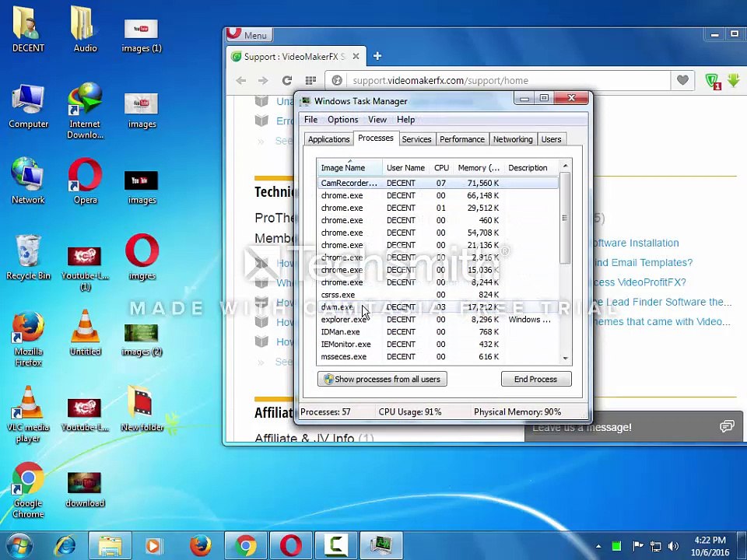Open the Audio folder on desktop

[85, 30]
